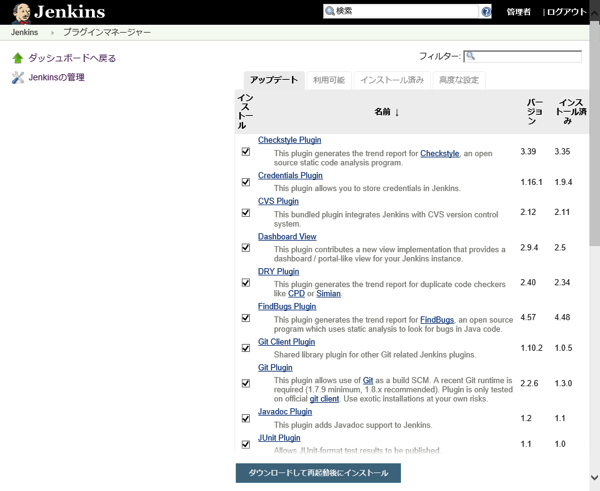This screenshot has height=491, width=600.
Task: Click the breadcrumb arrow after Jenkins
Action: [x=52, y=33]
